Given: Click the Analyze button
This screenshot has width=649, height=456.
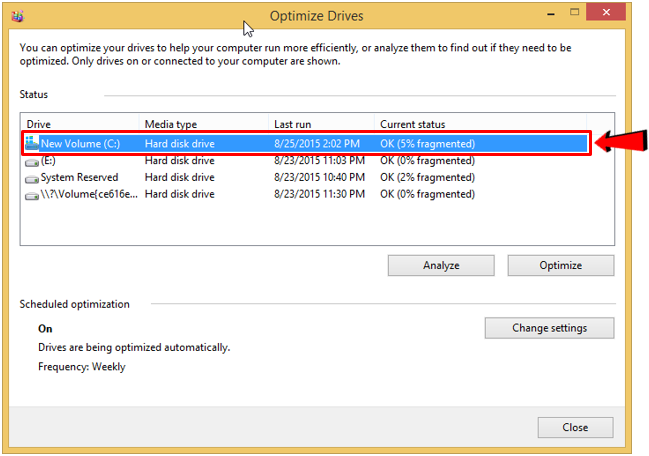Looking at the screenshot, I should click(x=441, y=265).
